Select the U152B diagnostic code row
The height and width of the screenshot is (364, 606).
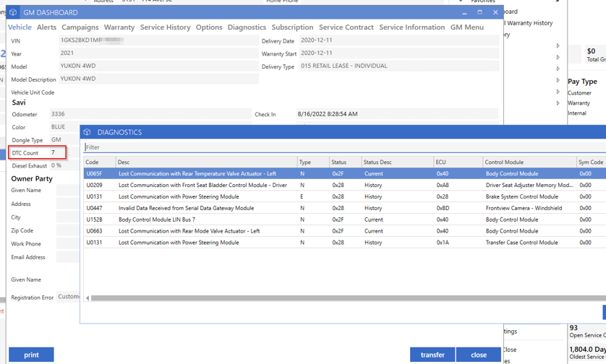click(345, 220)
